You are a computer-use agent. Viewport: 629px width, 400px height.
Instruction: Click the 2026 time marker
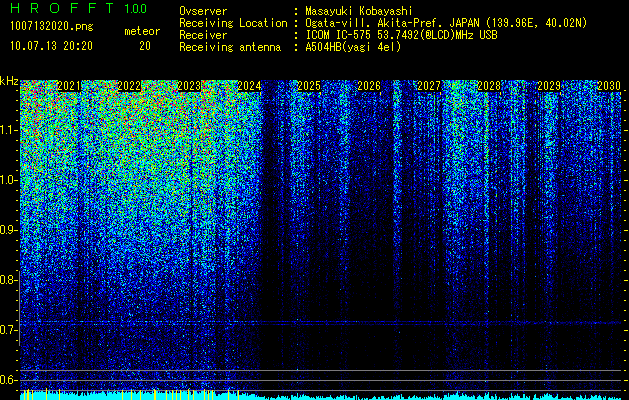coord(369,86)
